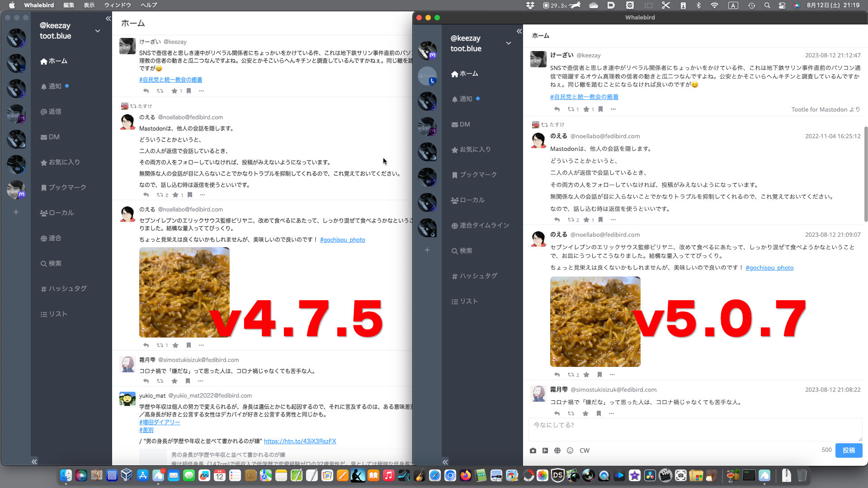Toggle favourite on けーざい's post in left window

click(175, 91)
